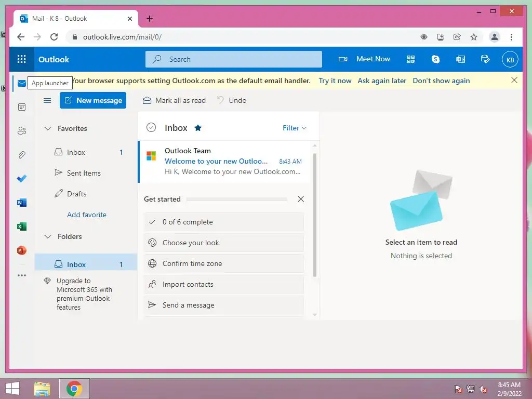
Task: Open the People contacts icon
Action: click(x=22, y=131)
